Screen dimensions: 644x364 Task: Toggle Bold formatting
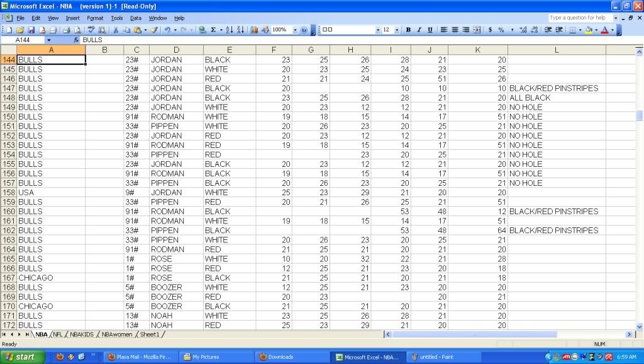tap(408, 30)
